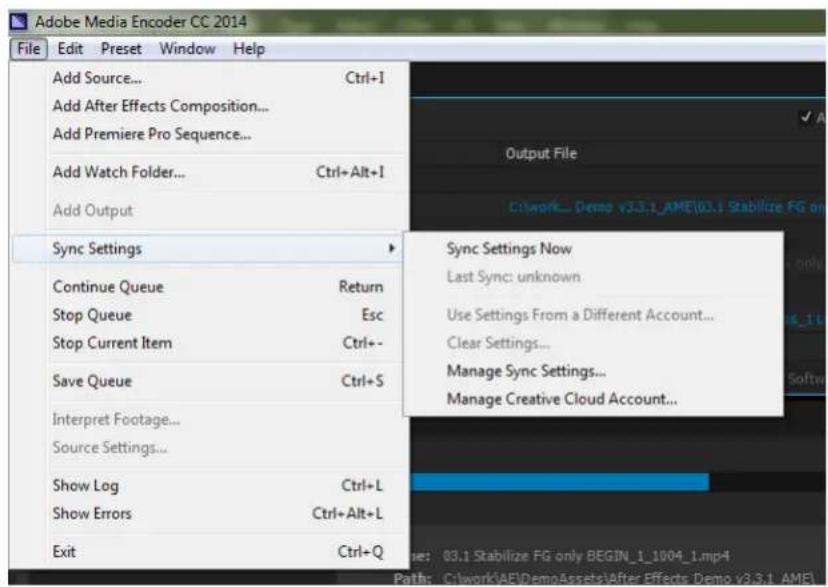This screenshot has width=828, height=587.
Task: Choose Add Source from File menu
Action: (x=210, y=78)
